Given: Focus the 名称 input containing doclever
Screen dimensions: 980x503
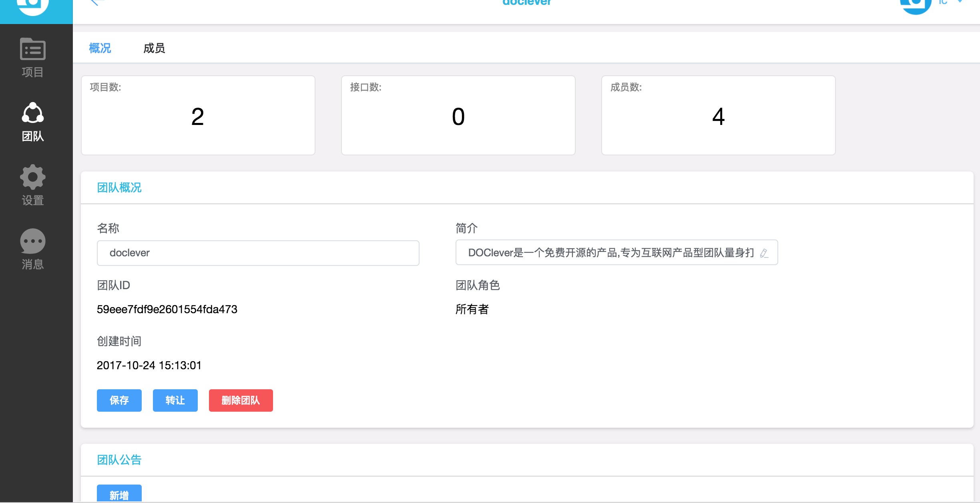Looking at the screenshot, I should pyautogui.click(x=258, y=253).
